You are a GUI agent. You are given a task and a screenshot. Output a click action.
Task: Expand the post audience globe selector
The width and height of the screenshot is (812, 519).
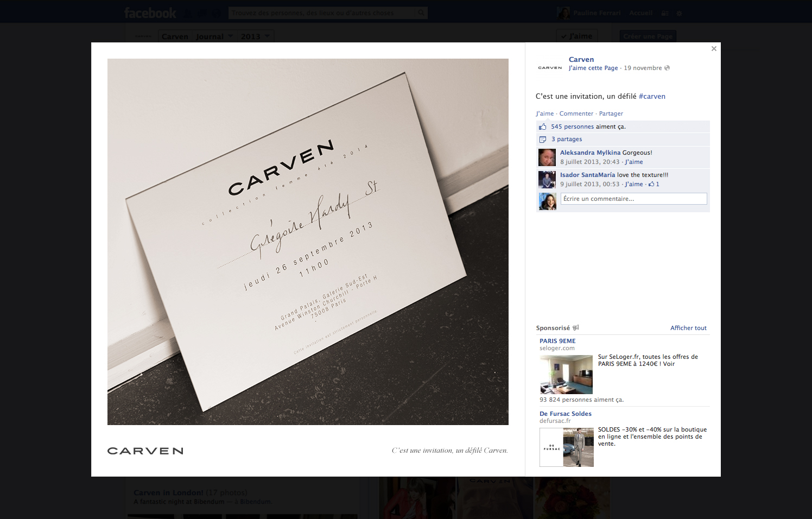coord(668,67)
